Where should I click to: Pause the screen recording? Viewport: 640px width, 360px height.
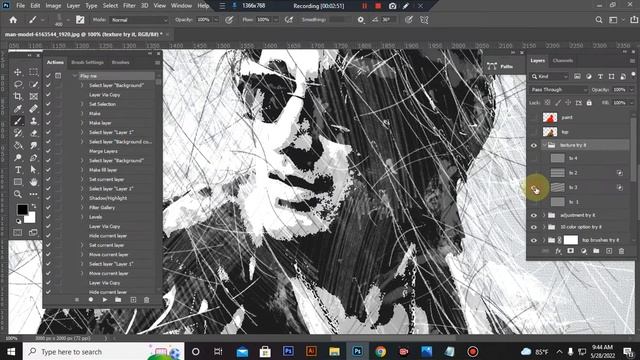coord(364,6)
